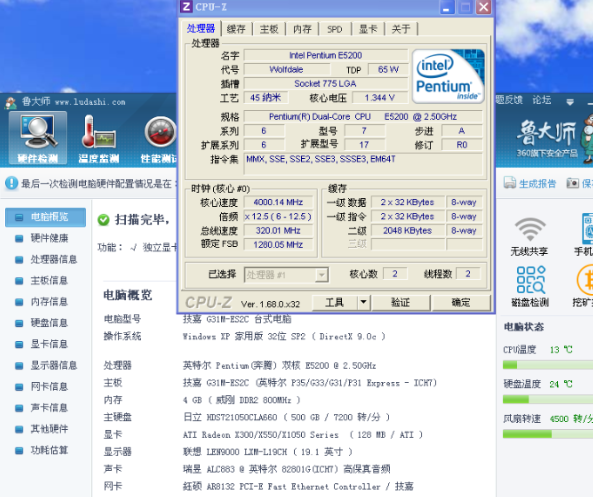This screenshot has height=501, width=593.
Task: Switch to 关于 tab in CPU-Z
Action: click(401, 29)
